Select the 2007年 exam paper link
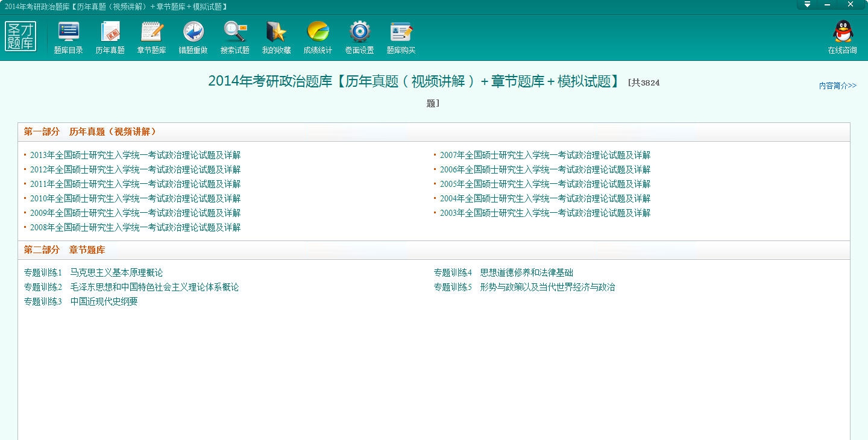The width and height of the screenshot is (868, 440). tap(545, 156)
